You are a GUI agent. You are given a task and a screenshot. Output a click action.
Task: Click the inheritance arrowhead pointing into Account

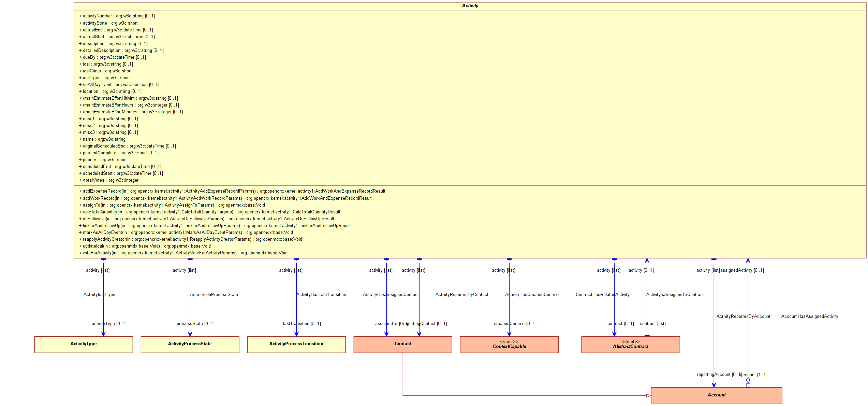pyautogui.click(x=648, y=396)
